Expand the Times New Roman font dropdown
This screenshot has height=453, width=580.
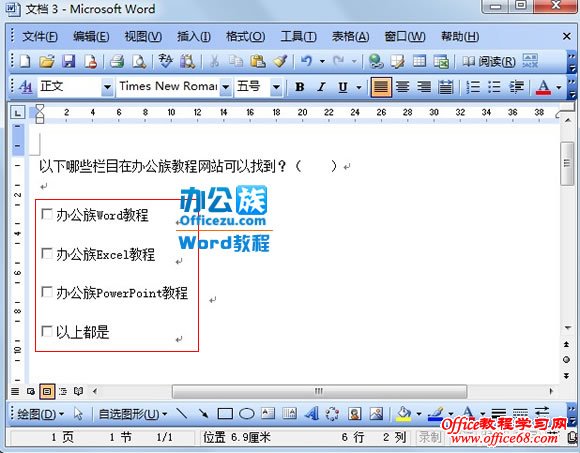[225, 87]
